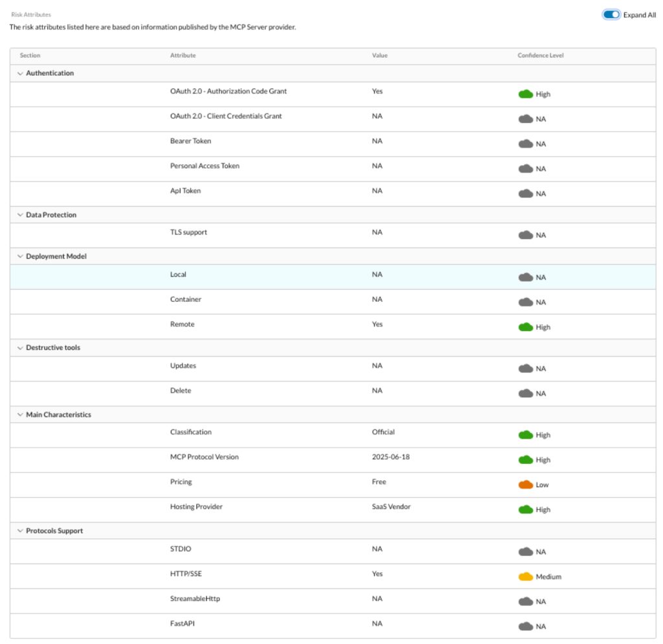Click gray cloud icon in Updates row

tap(526, 369)
